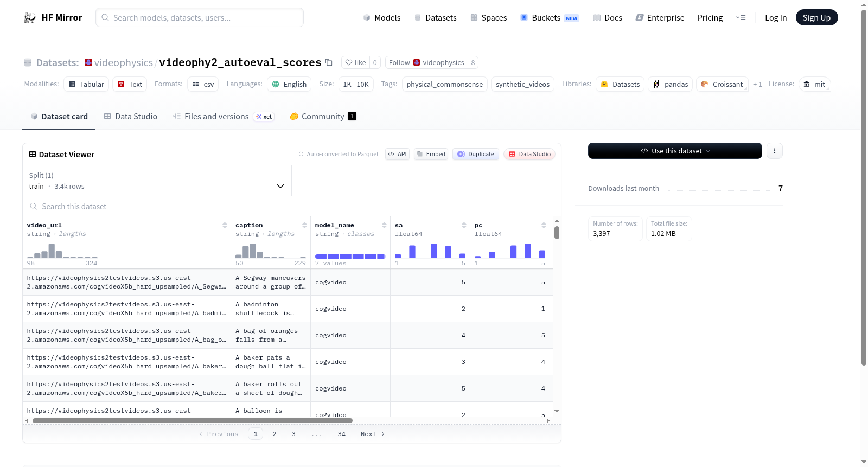Click the csv format tag

[x=203, y=84]
